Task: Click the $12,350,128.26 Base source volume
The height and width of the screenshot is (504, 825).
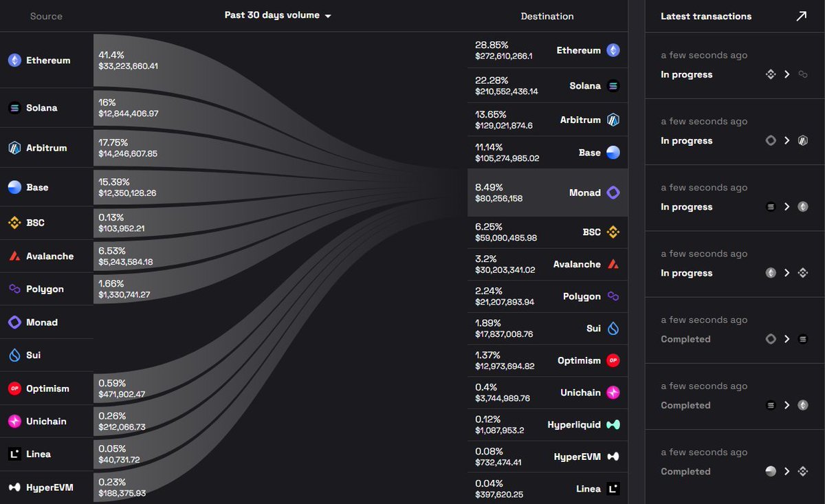Action: [127, 193]
